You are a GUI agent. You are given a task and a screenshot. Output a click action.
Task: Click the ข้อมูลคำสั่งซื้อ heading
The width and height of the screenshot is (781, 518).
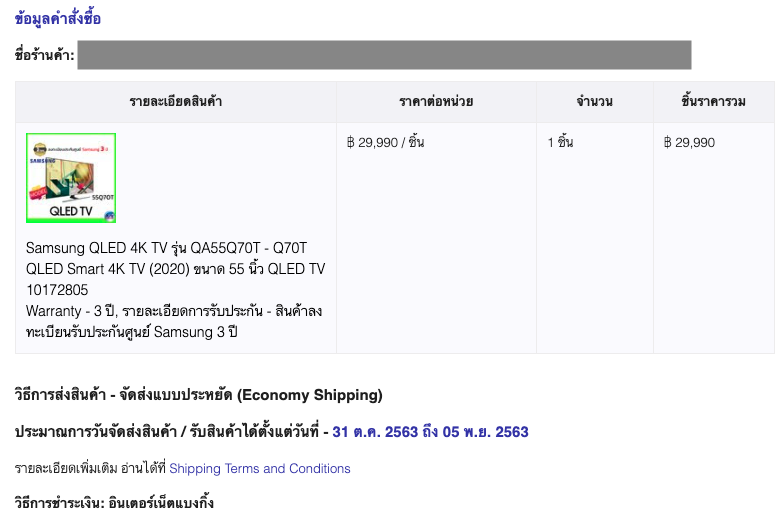(58, 19)
